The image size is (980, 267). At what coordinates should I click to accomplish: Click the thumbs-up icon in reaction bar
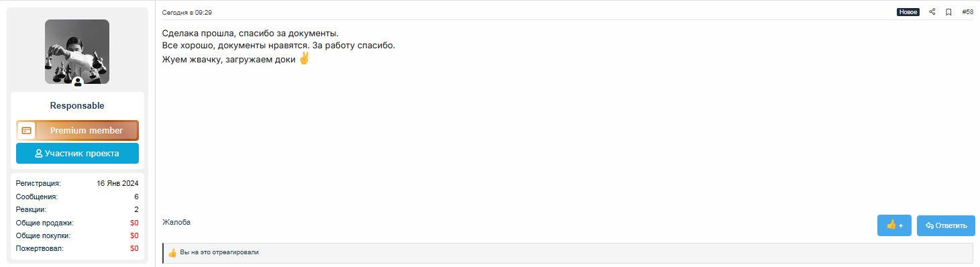click(172, 253)
